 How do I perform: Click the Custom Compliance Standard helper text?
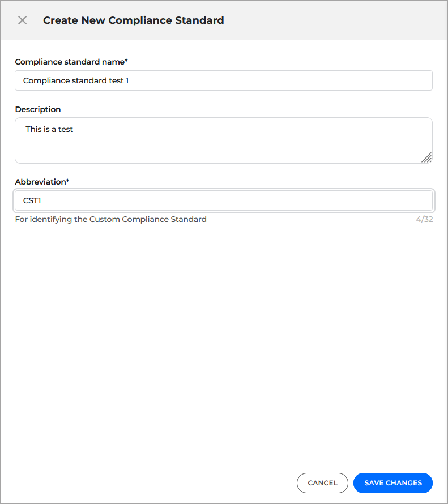click(x=110, y=219)
